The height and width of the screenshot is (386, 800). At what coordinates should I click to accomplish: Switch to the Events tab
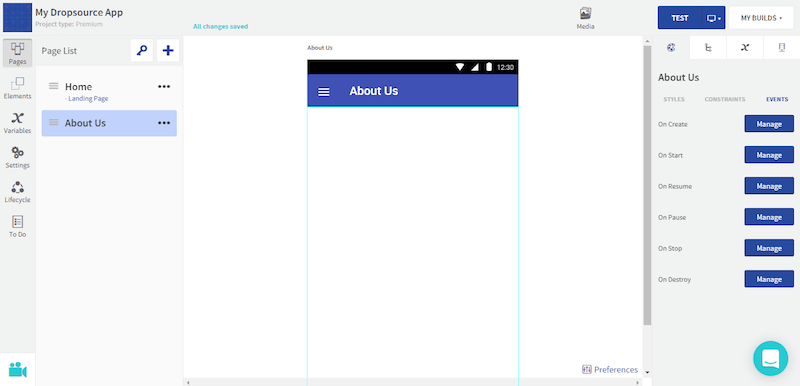[777, 99]
